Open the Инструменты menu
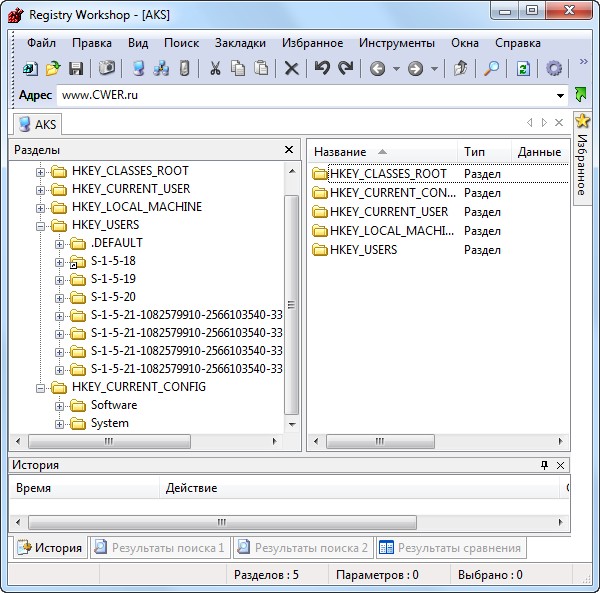Viewport: 600px width, 593px height. pos(396,43)
